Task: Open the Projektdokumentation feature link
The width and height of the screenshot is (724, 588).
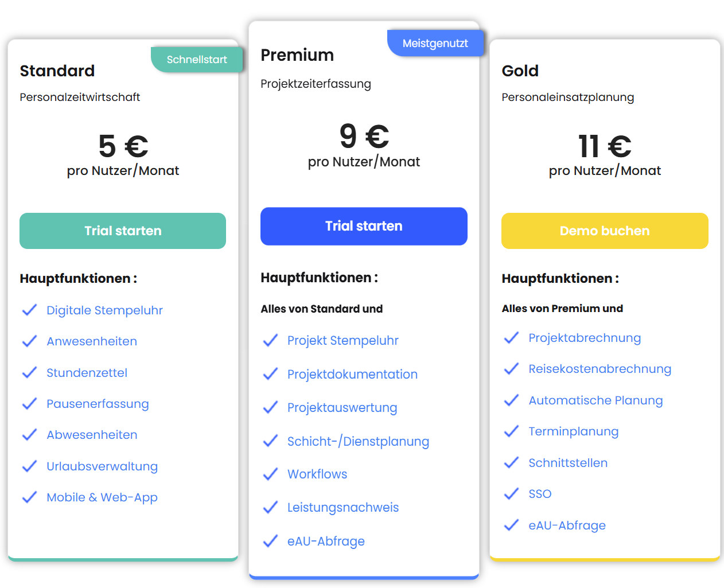Action: [352, 374]
